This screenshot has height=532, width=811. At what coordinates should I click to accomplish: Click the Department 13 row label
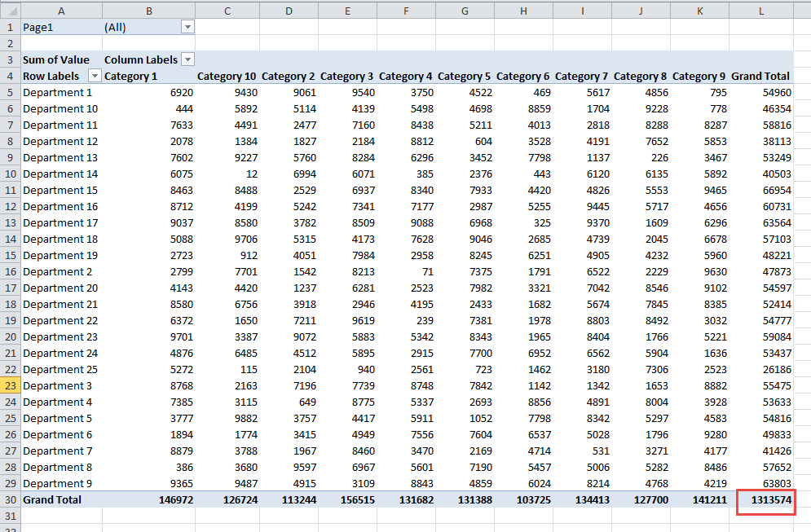(61, 158)
